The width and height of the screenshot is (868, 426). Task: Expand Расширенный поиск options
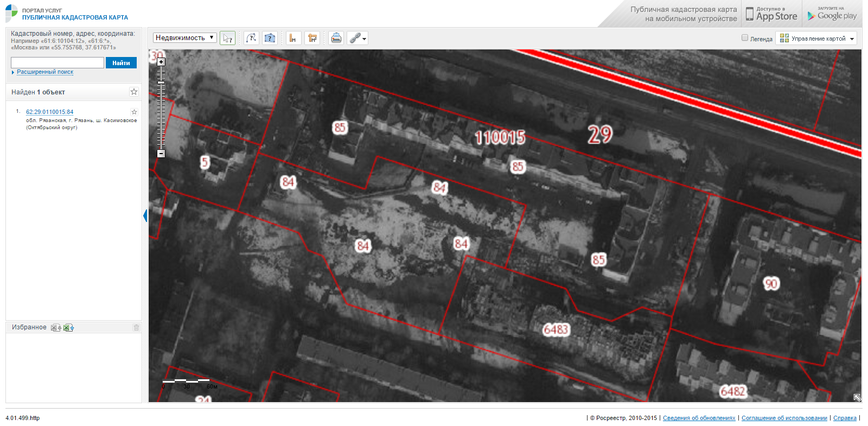(44, 72)
